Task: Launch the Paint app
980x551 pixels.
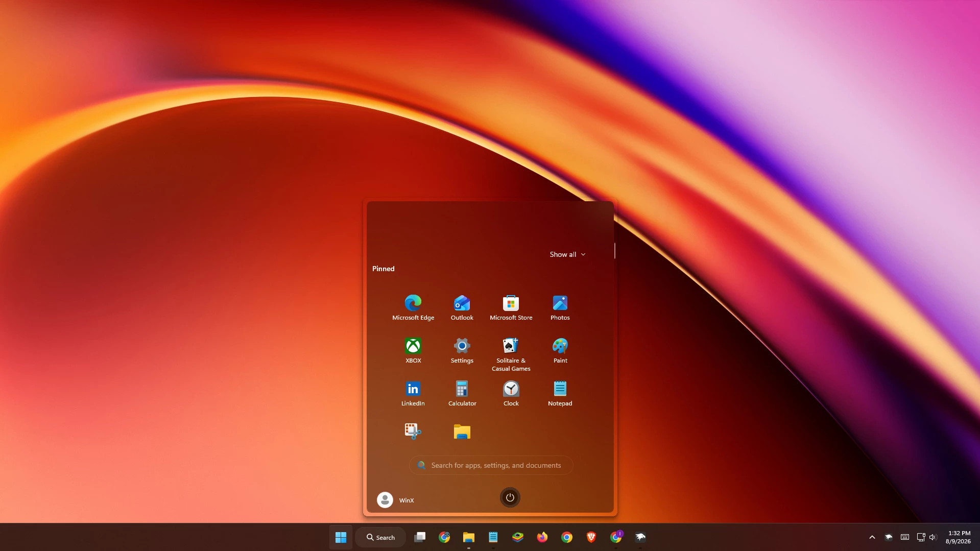Action: click(560, 350)
